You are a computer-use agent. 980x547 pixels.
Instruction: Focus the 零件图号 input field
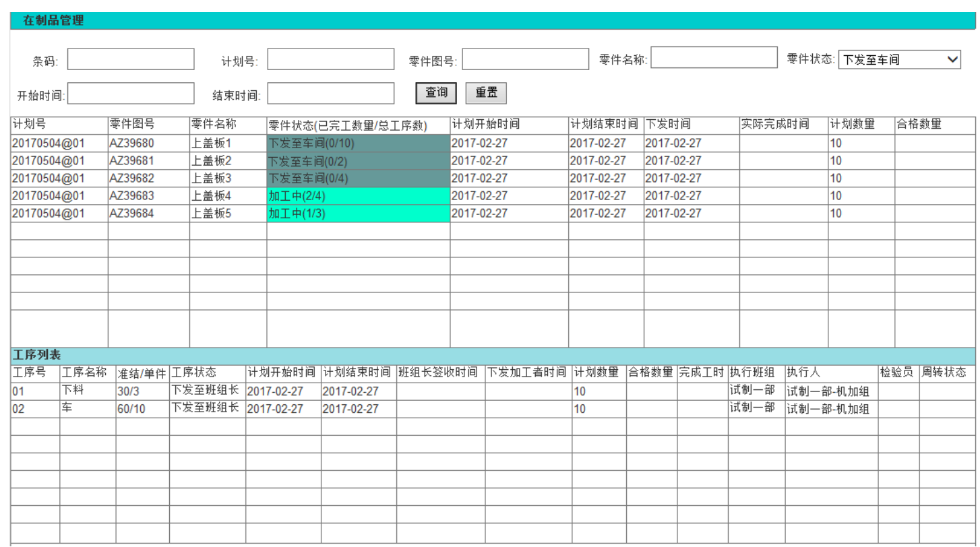coord(526,59)
